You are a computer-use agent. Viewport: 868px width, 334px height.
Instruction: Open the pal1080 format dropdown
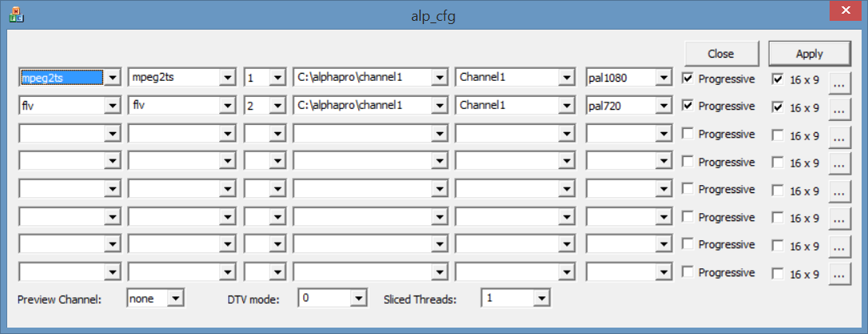pos(663,78)
